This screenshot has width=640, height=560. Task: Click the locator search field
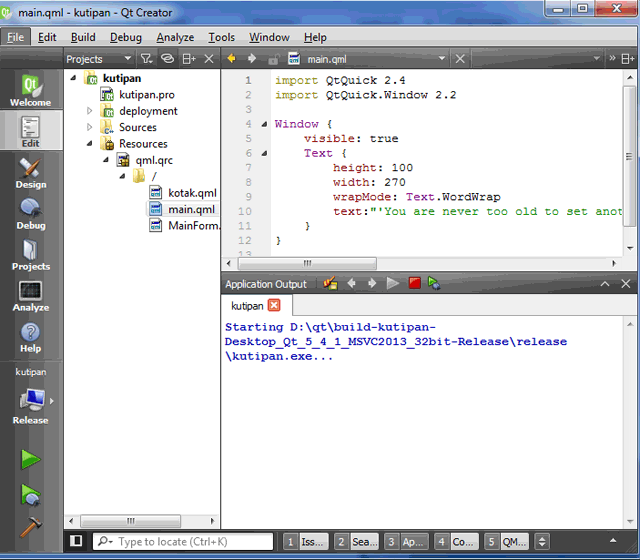[183, 542]
